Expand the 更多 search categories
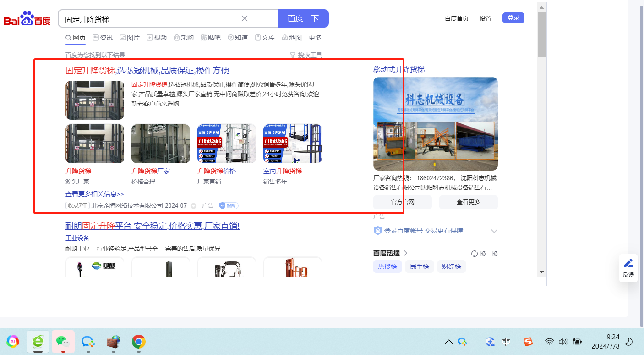 click(315, 38)
